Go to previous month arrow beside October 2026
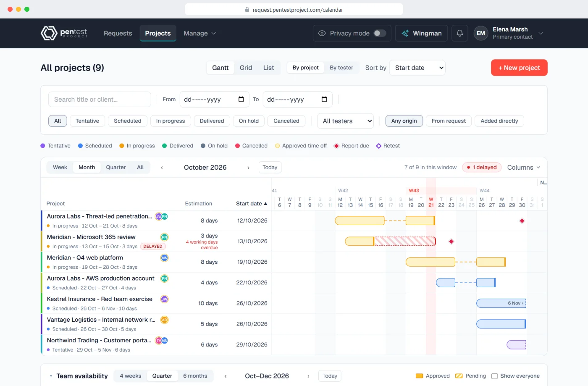Screen dimensions: 588x386 click(162, 168)
